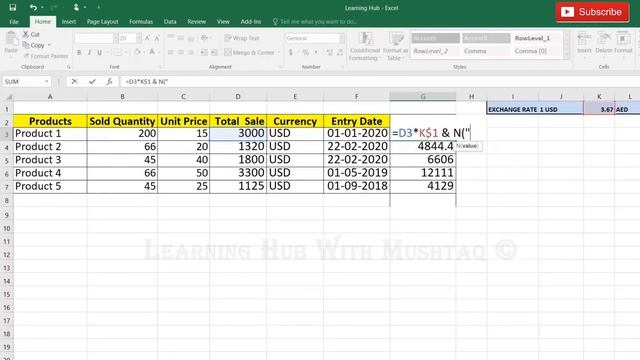Switch to the Insert tab
Image resolution: width=640 pixels, height=360 pixels.
pyautogui.click(x=69, y=22)
